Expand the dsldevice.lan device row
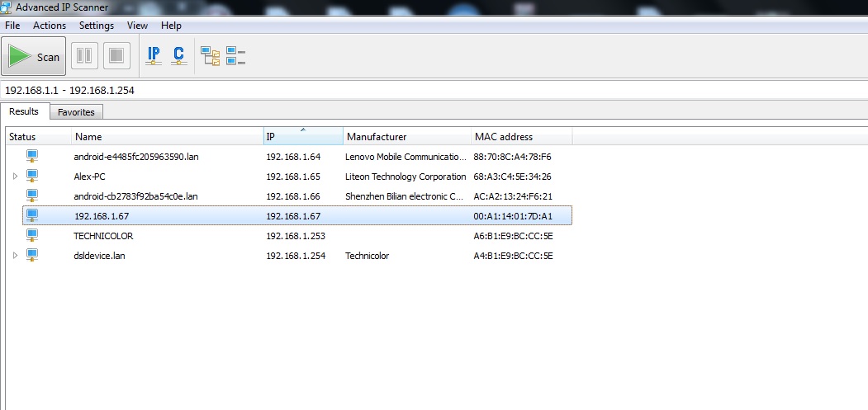The image size is (868, 410). [15, 255]
